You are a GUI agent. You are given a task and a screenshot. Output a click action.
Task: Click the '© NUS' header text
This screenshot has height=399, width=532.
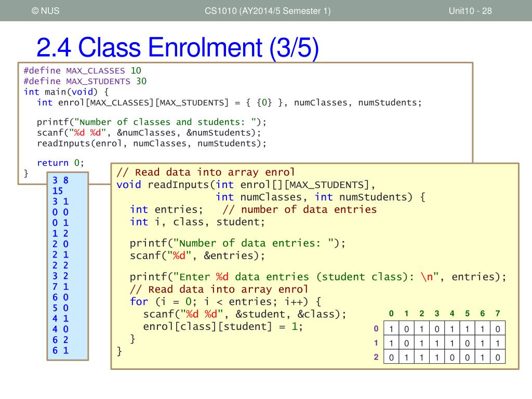coord(46,11)
